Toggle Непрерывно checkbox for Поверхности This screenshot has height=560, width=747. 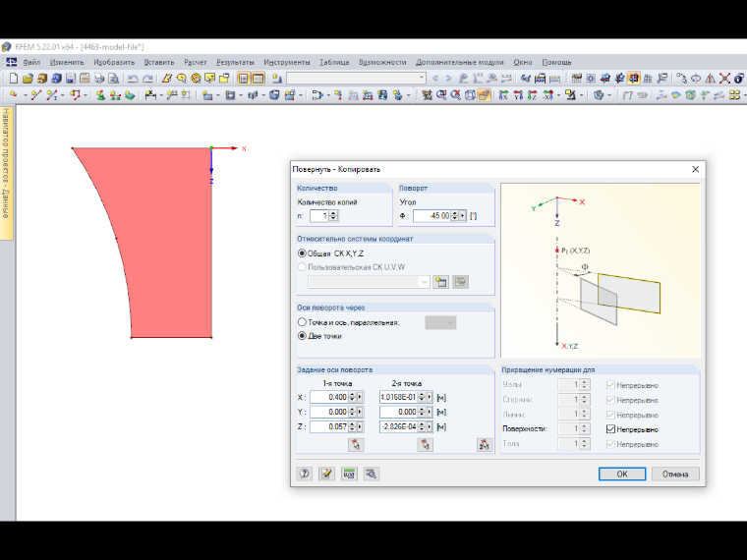point(610,429)
